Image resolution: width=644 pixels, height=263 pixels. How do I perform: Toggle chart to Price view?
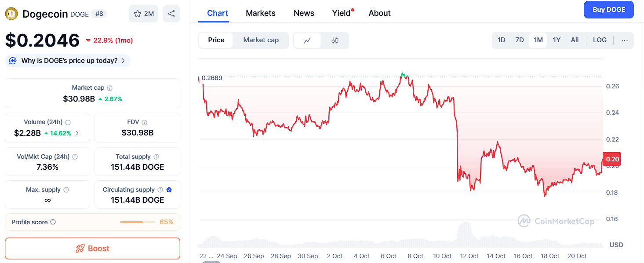pyautogui.click(x=216, y=40)
